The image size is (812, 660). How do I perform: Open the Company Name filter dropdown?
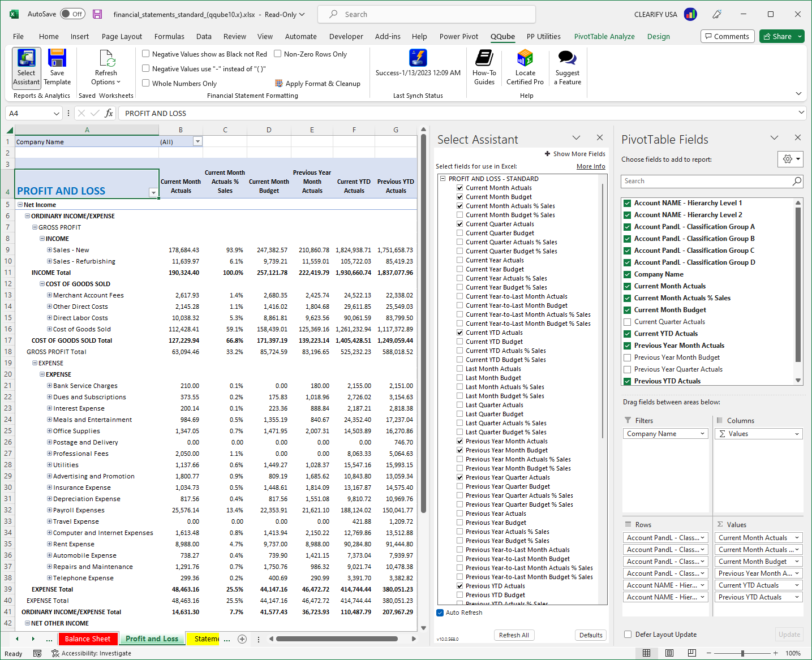click(197, 141)
